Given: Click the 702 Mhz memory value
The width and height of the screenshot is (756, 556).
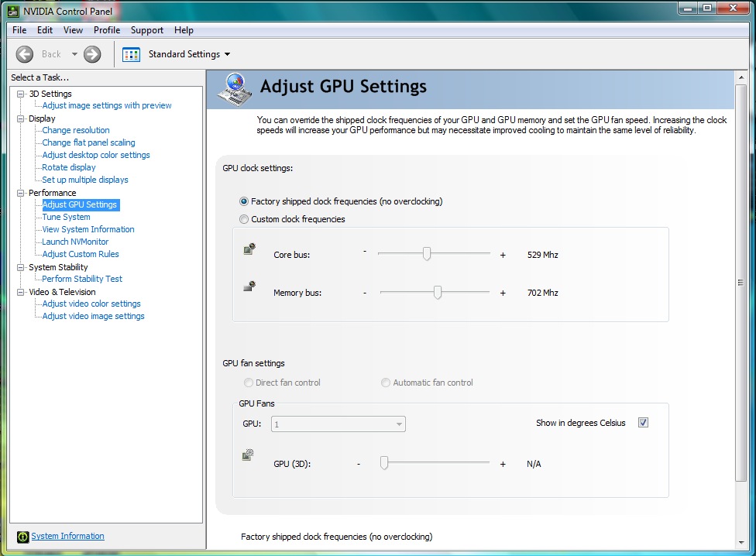Looking at the screenshot, I should [x=542, y=293].
